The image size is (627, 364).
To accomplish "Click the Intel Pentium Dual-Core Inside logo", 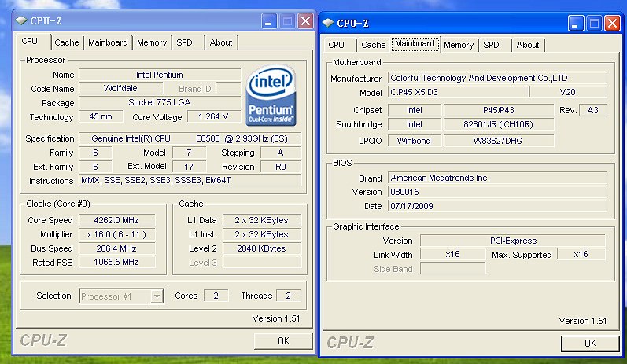I will click(x=271, y=95).
